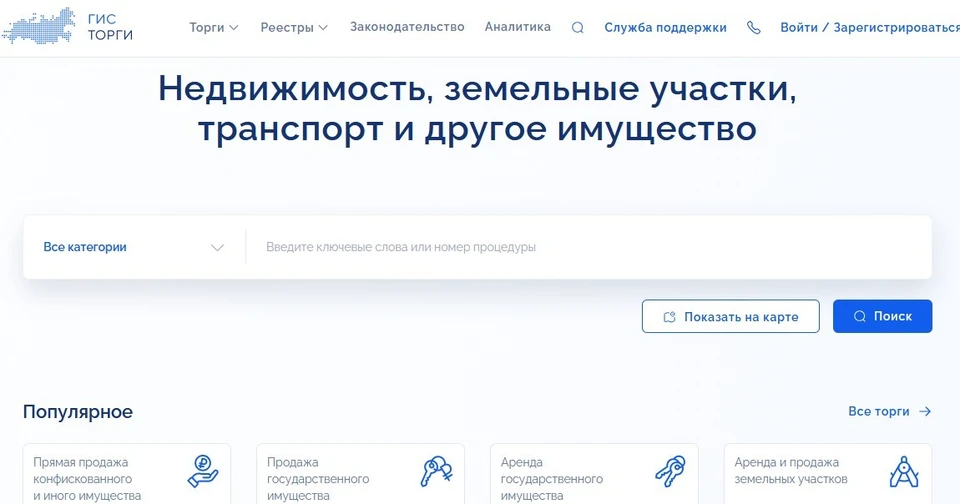This screenshot has width=960, height=504.
Task: Expand the Реестры menu
Action: click(294, 28)
